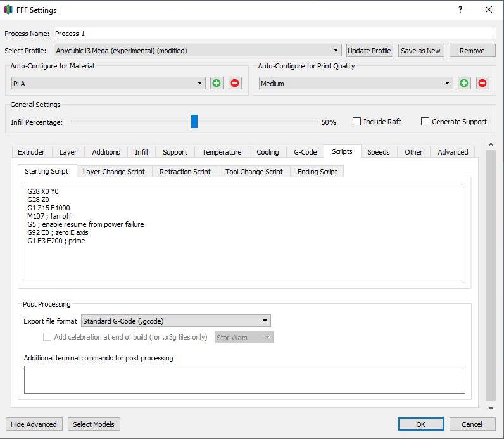Switch to the Additions tab
Screen dimensions: 504x439
pos(106,152)
